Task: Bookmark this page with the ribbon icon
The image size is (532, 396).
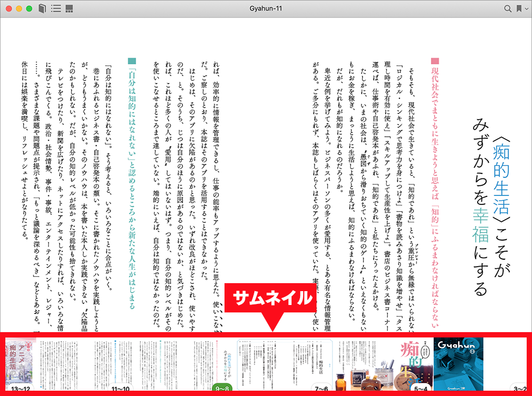Action: (x=519, y=9)
